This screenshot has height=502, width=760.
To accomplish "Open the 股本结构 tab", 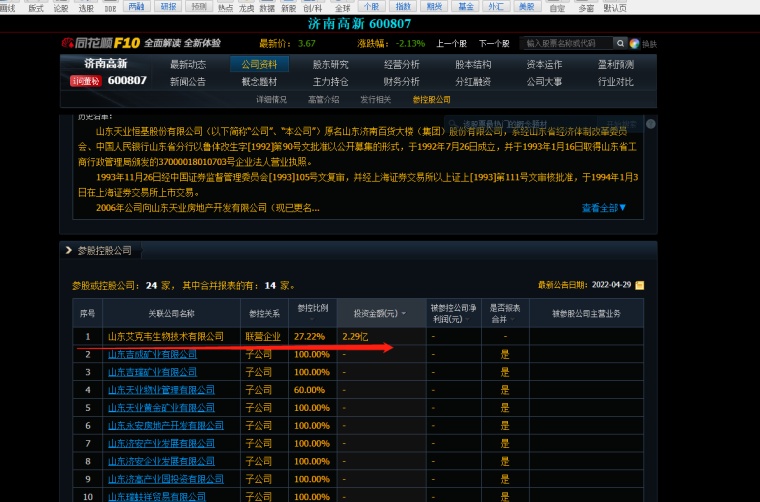I will (x=473, y=64).
